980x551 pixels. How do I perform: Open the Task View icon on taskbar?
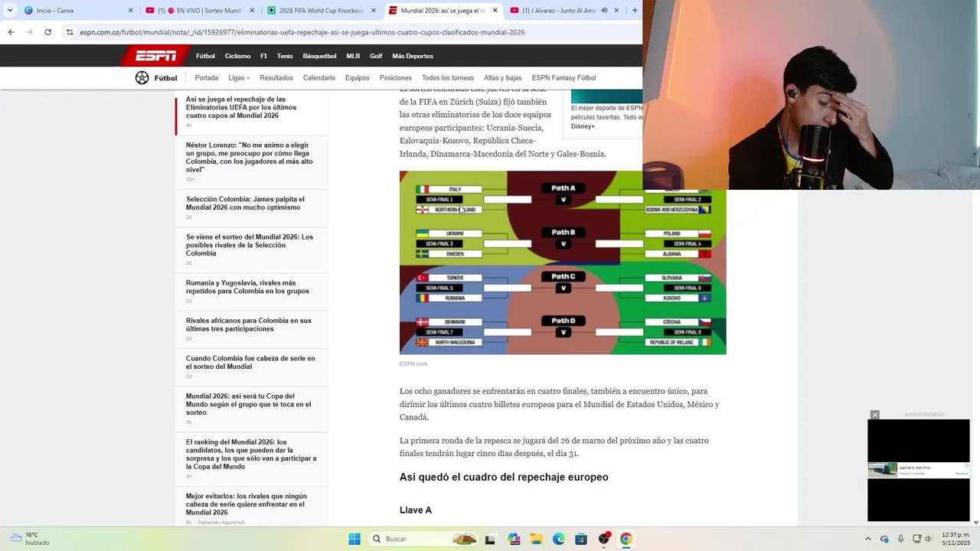[490, 539]
